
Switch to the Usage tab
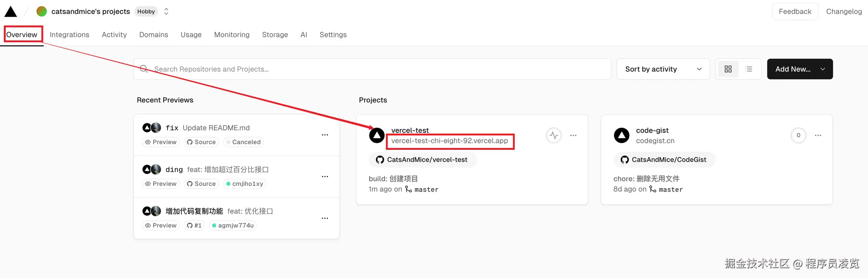coord(191,35)
